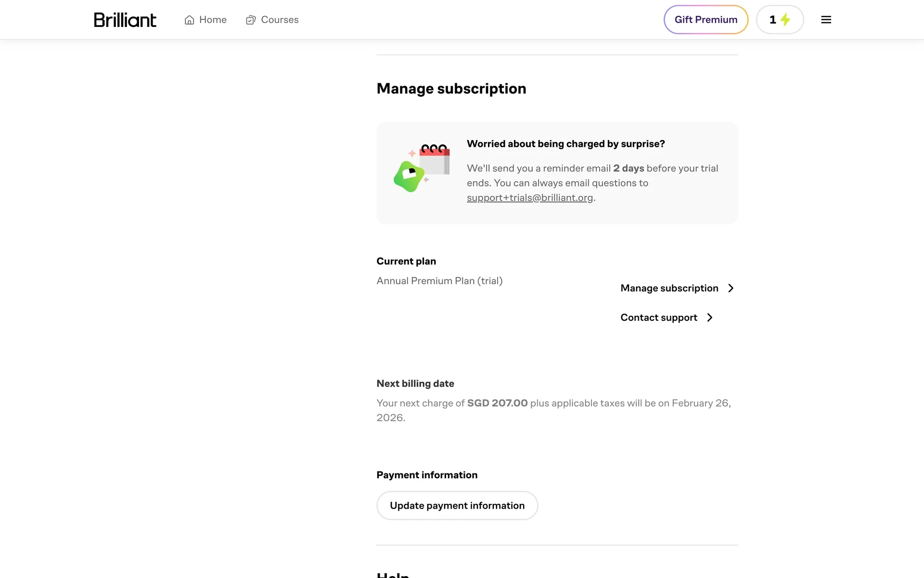Screen dimensions: 924x578
Task: Open the streak counter showing 1
Action: coord(780,20)
